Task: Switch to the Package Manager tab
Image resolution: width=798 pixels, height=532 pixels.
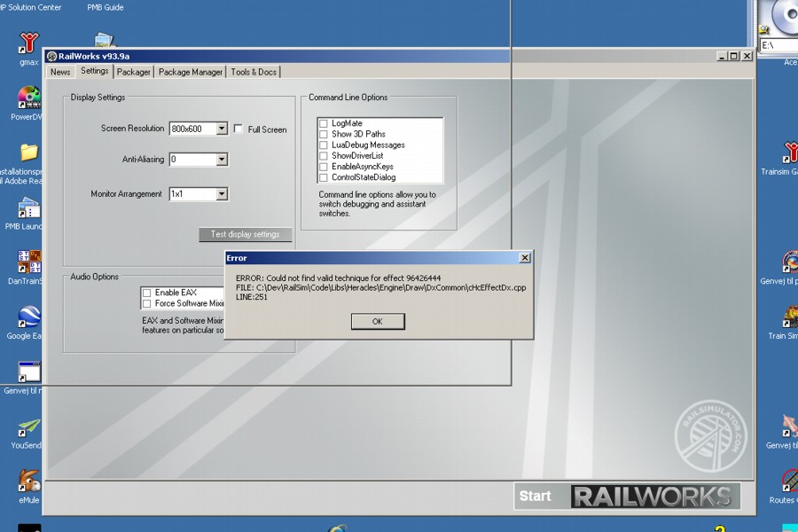Action: (x=191, y=72)
